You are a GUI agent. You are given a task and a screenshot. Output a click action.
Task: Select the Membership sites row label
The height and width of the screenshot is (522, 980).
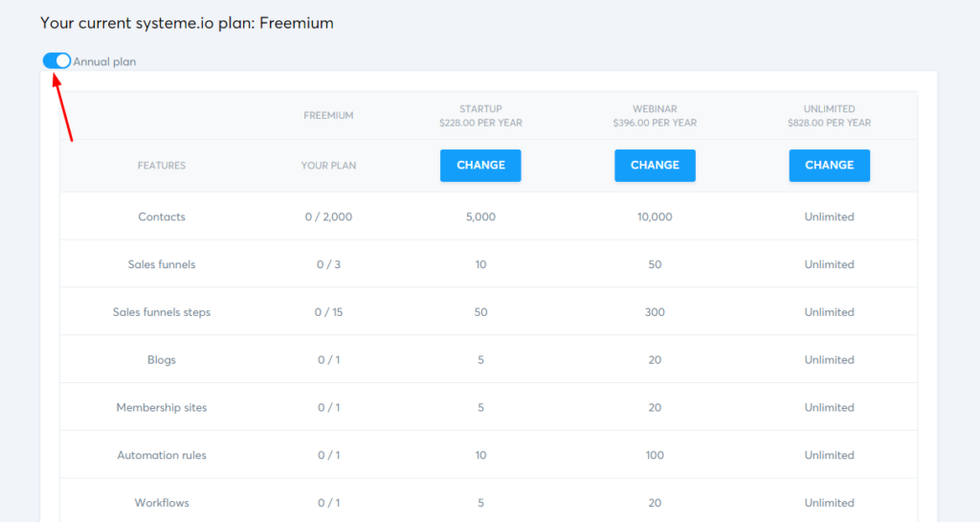click(x=162, y=408)
